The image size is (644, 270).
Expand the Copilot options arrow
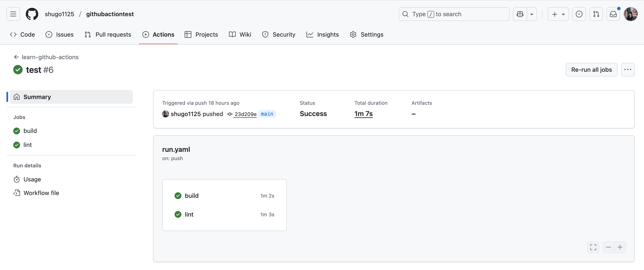pyautogui.click(x=532, y=14)
